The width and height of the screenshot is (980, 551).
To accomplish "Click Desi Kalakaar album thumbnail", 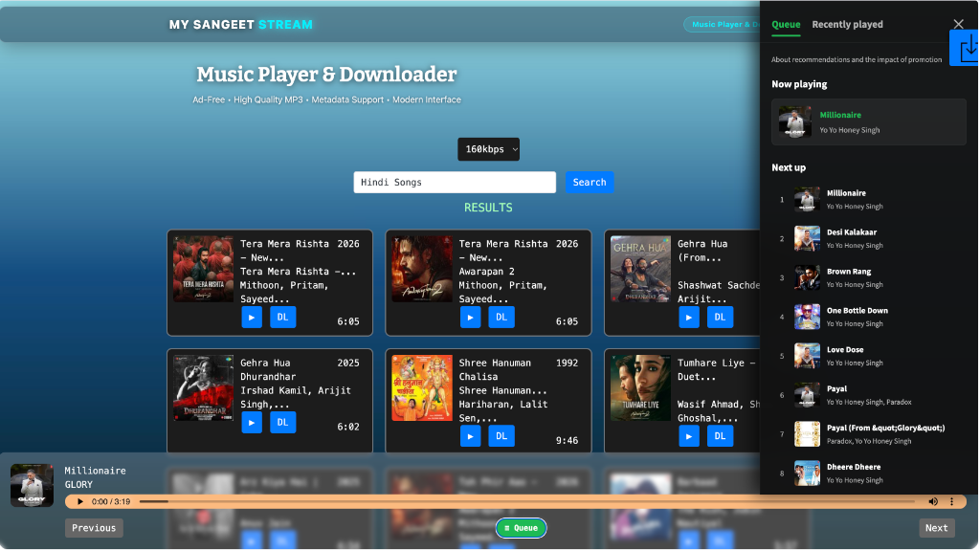I will (x=807, y=238).
